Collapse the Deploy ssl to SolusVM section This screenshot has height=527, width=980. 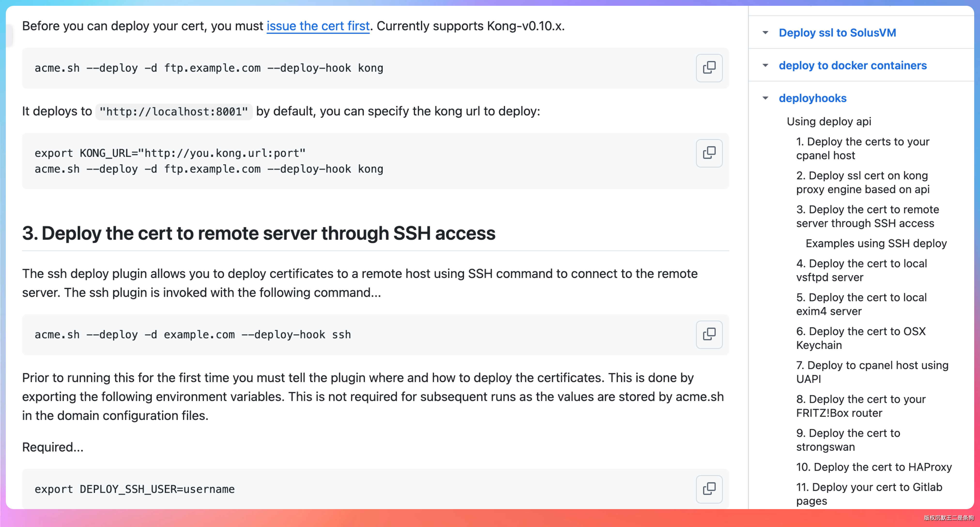point(766,33)
